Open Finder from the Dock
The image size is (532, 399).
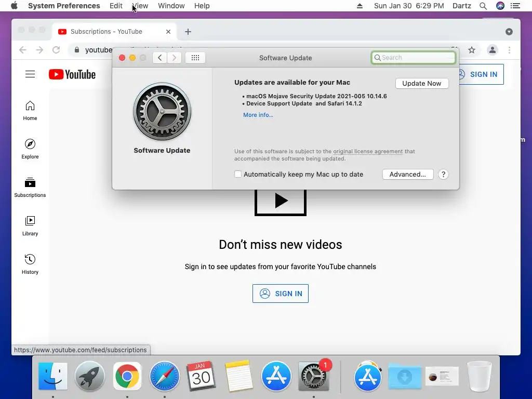click(x=52, y=376)
